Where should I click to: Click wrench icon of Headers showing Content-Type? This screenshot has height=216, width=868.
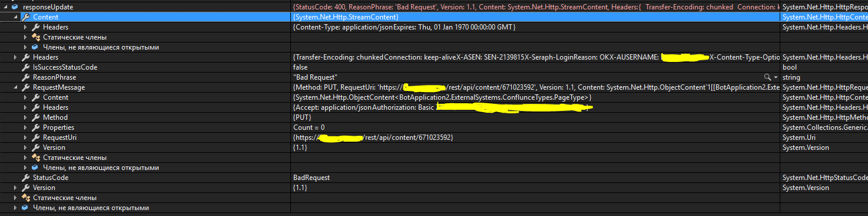pyautogui.click(x=35, y=27)
